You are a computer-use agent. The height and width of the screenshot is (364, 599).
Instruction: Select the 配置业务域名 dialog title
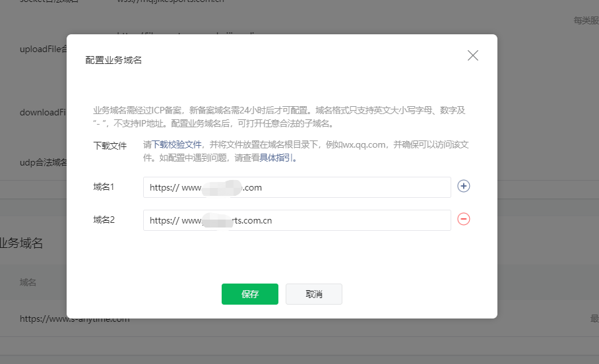tap(113, 61)
